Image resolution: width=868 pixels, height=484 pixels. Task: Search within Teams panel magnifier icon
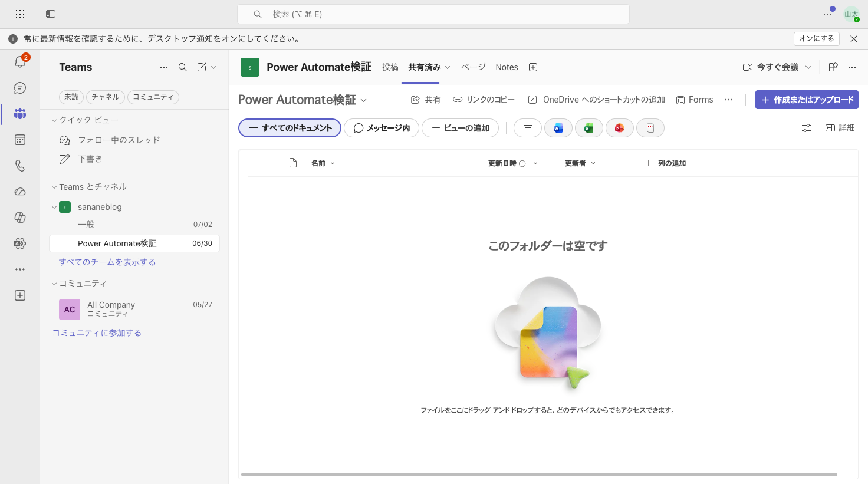[183, 67]
